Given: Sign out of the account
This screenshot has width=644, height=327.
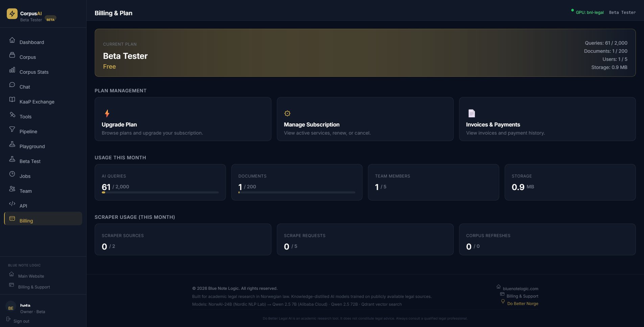Looking at the screenshot, I should [x=21, y=321].
